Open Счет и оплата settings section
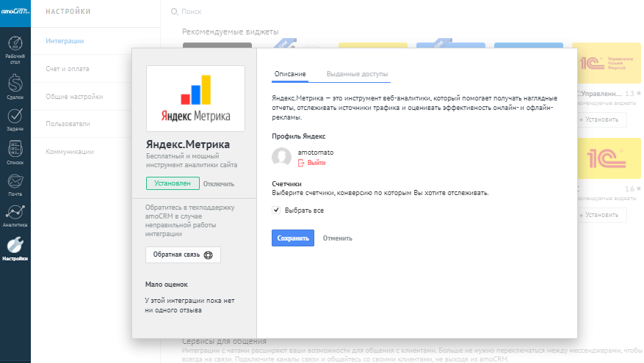 click(x=68, y=69)
